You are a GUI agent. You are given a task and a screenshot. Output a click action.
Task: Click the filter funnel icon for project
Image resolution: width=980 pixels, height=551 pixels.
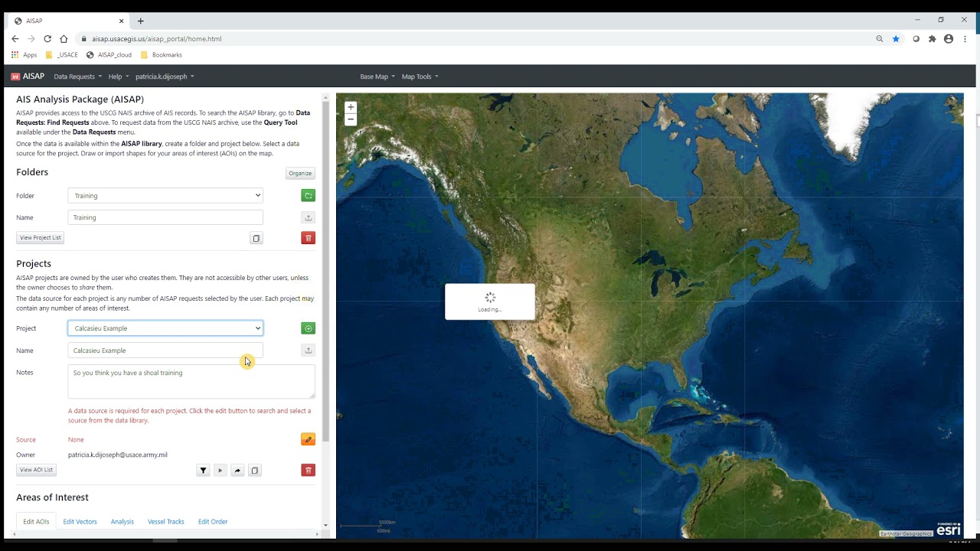coord(203,470)
